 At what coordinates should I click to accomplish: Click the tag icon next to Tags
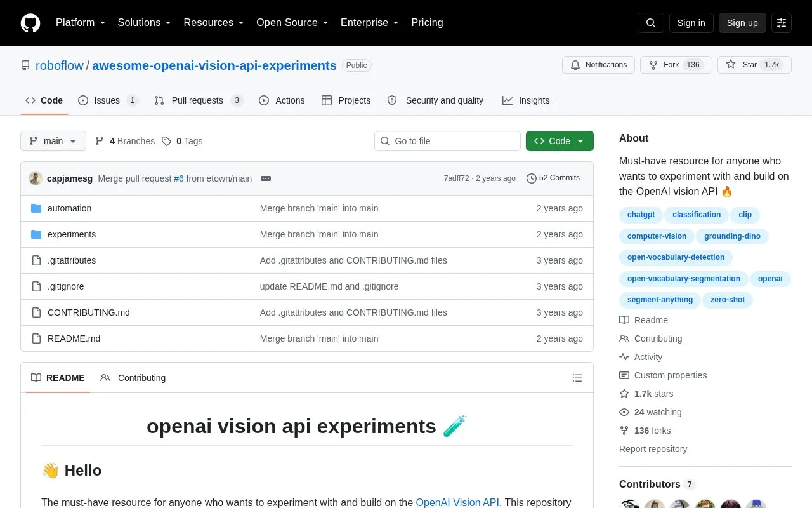[x=166, y=141]
